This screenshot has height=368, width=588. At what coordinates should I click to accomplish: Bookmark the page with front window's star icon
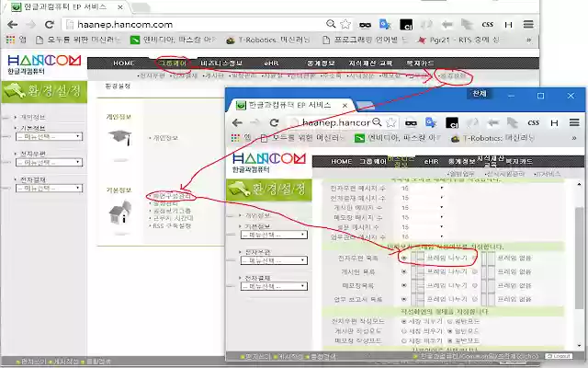click(x=390, y=122)
